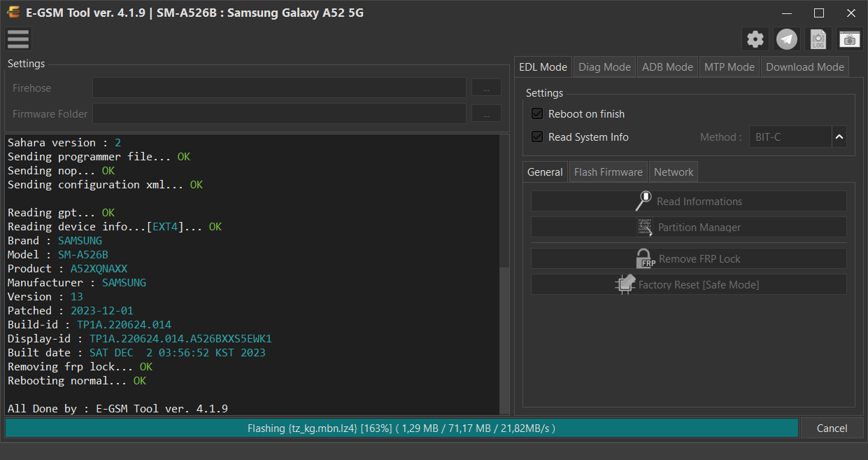Click 'Sending programmer file... OK' line
Image resolution: width=868 pixels, height=460 pixels.
(x=99, y=157)
